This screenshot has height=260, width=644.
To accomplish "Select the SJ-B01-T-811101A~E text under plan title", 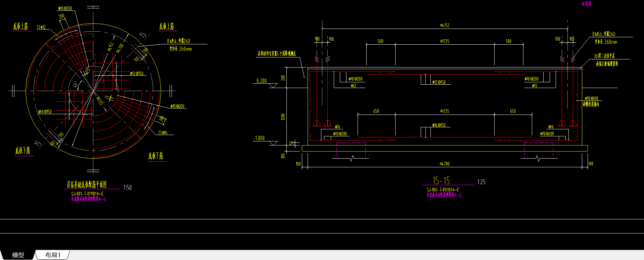I will (x=87, y=194).
